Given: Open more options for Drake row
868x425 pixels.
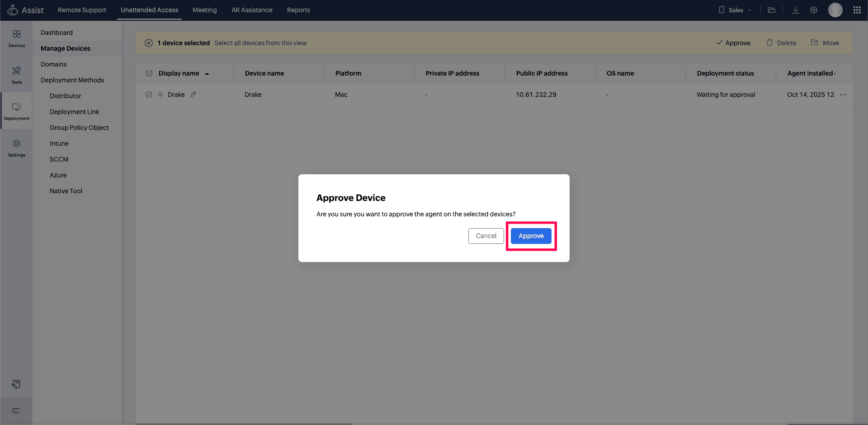Looking at the screenshot, I should pos(843,95).
